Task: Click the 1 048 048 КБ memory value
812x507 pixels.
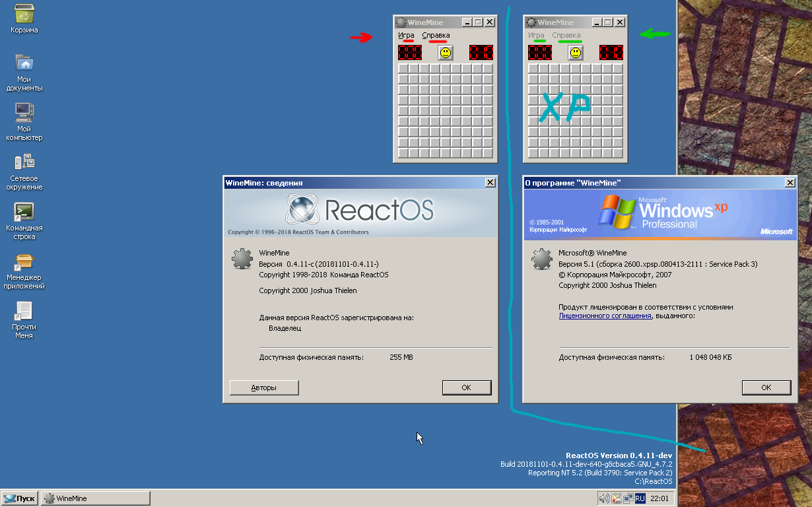Action: pyautogui.click(x=710, y=357)
